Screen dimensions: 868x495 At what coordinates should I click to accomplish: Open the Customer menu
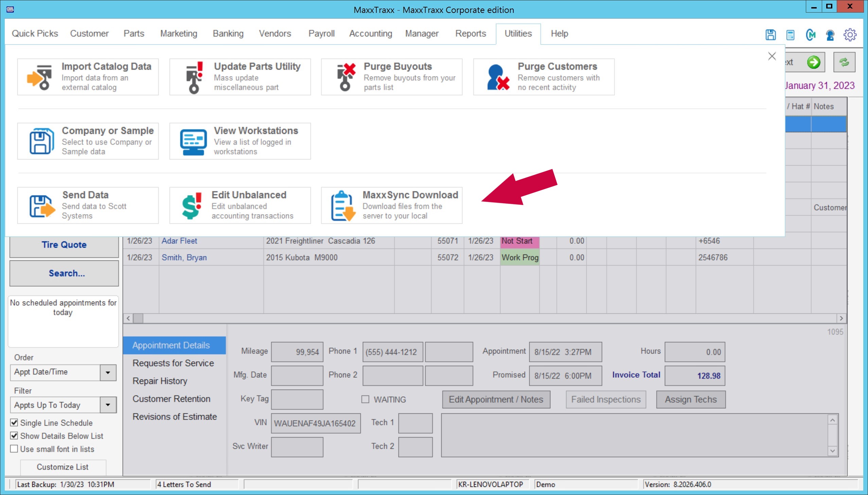click(x=89, y=34)
